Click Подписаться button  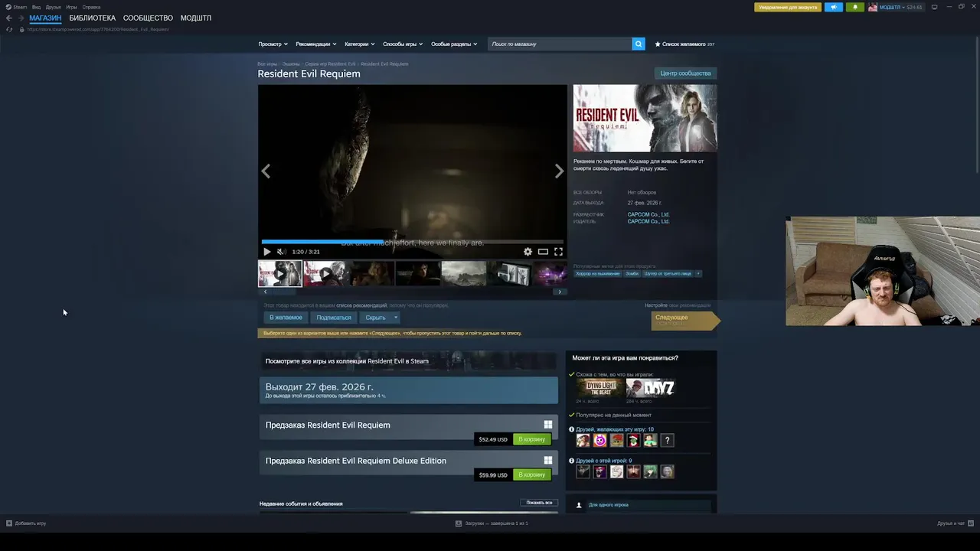tap(334, 318)
